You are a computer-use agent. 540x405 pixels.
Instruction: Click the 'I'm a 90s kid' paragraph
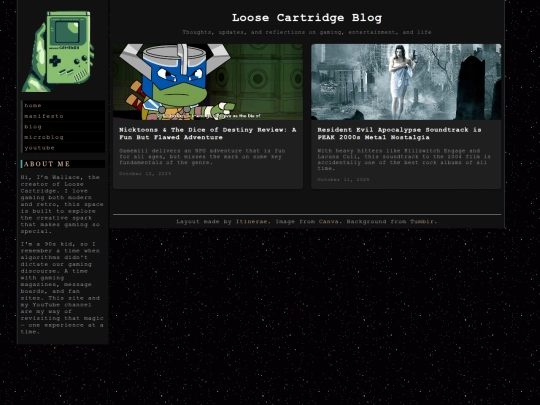point(62,288)
